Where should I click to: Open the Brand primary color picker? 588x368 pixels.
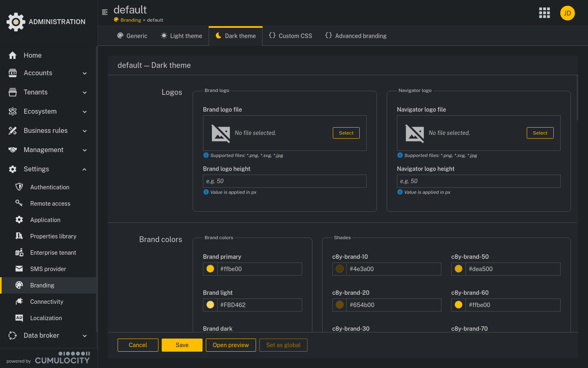(x=210, y=269)
